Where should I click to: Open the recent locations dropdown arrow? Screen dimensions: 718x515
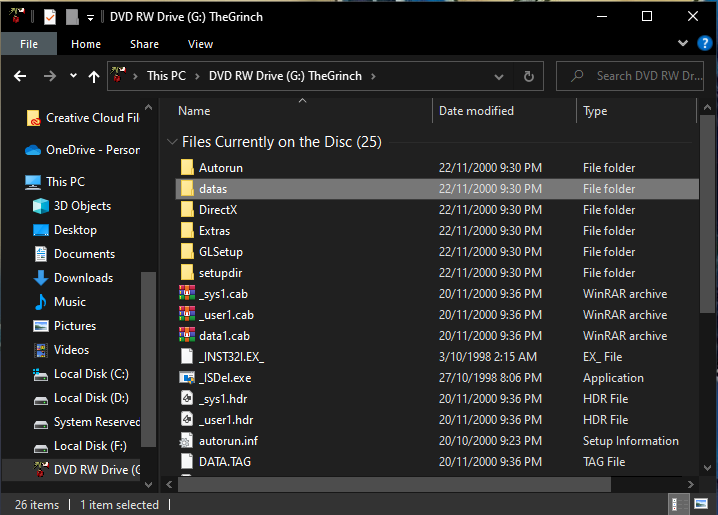[73, 76]
